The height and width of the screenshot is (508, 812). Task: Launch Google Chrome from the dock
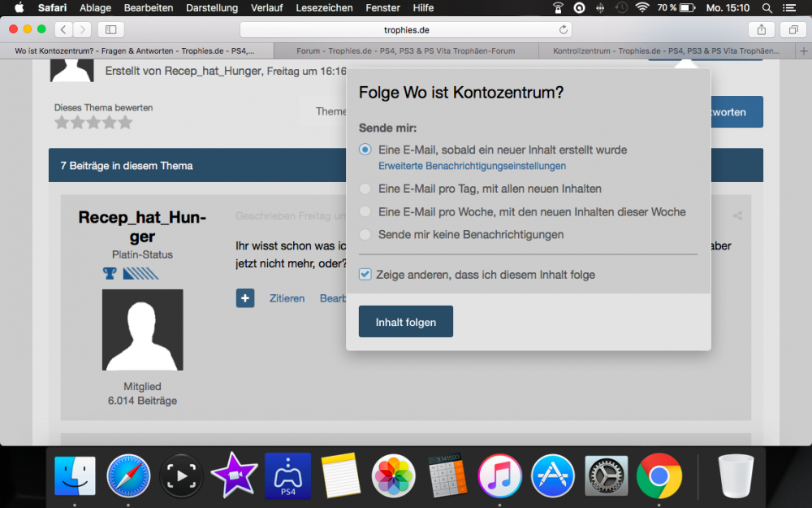tap(659, 476)
